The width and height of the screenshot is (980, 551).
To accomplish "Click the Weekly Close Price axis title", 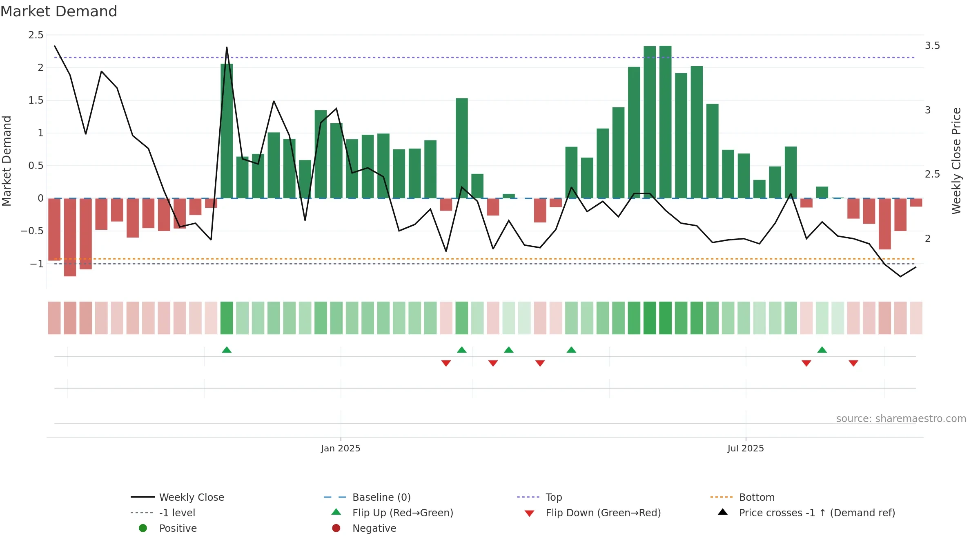I will (x=956, y=161).
